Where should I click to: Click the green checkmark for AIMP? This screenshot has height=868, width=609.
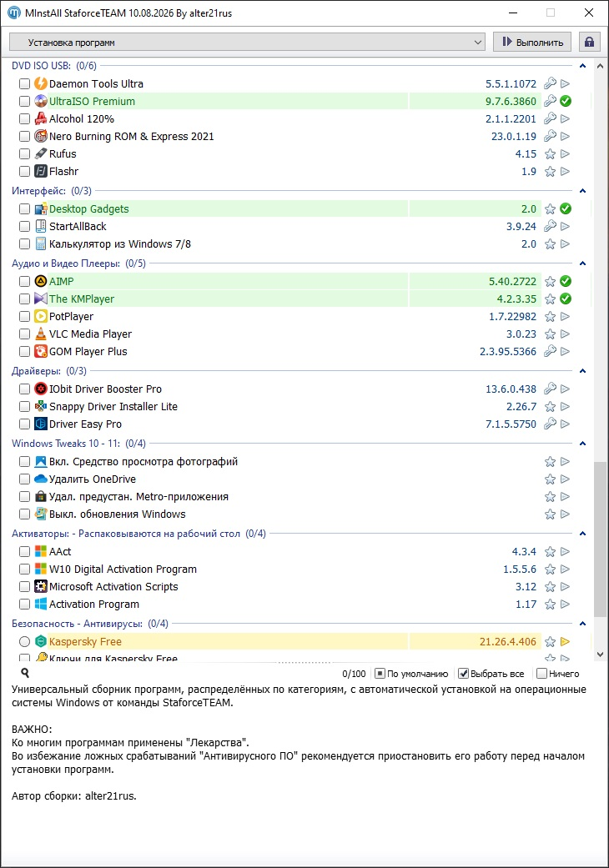[x=566, y=281]
